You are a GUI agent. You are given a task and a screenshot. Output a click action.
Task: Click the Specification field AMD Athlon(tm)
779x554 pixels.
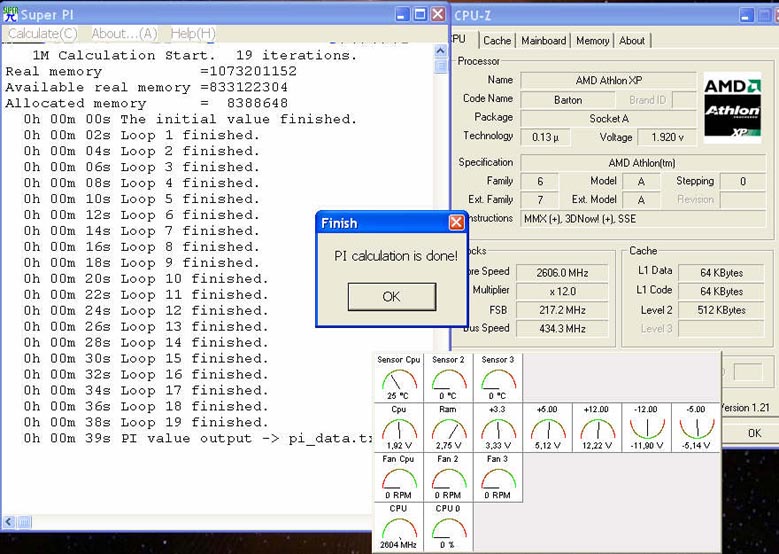(x=643, y=163)
